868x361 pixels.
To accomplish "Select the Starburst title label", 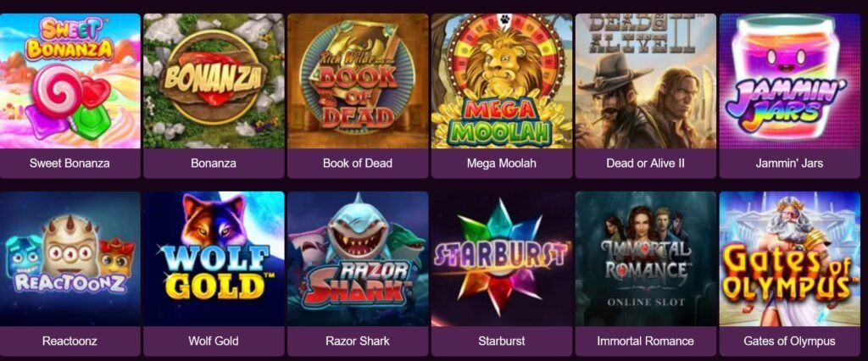I will pos(502,341).
